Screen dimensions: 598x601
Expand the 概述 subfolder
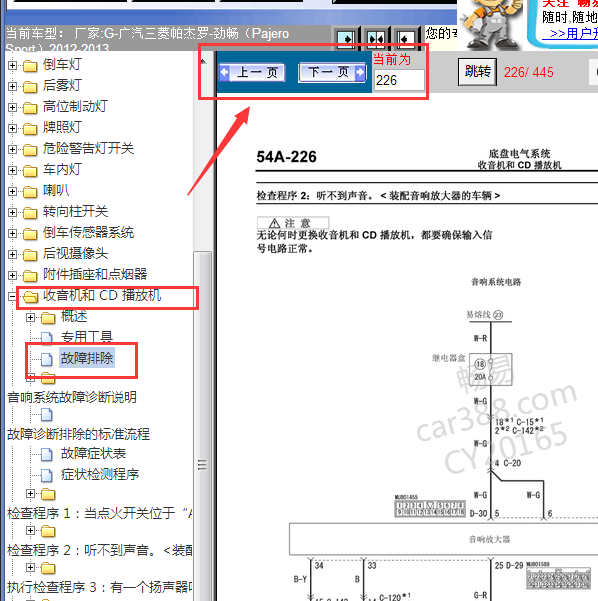[x=30, y=317]
